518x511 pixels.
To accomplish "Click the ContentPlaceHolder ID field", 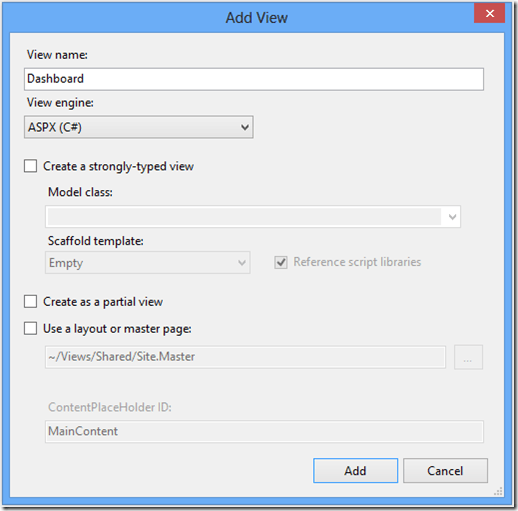I will click(x=264, y=431).
